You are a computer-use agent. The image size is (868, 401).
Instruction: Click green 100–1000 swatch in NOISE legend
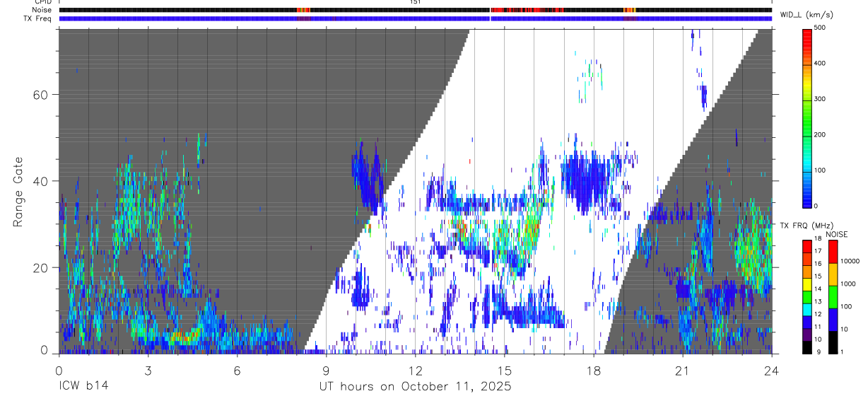(x=833, y=296)
